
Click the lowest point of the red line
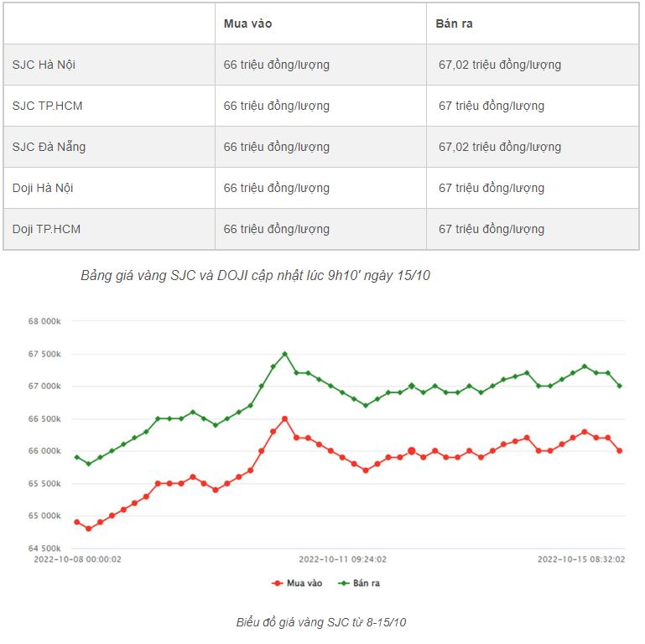[88, 528]
